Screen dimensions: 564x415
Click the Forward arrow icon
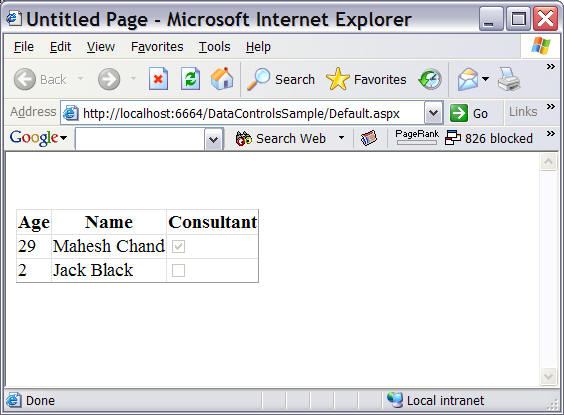109,79
